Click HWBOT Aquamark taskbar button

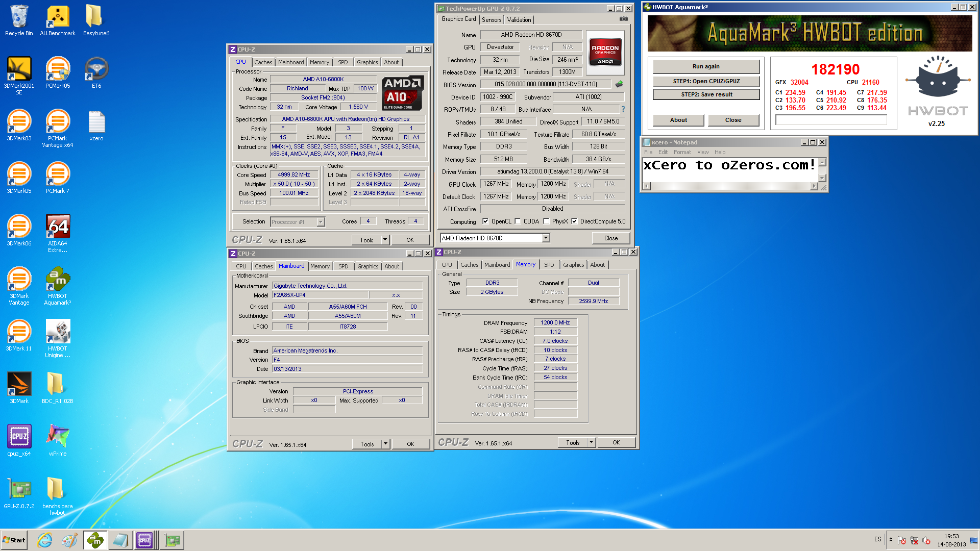coord(95,540)
